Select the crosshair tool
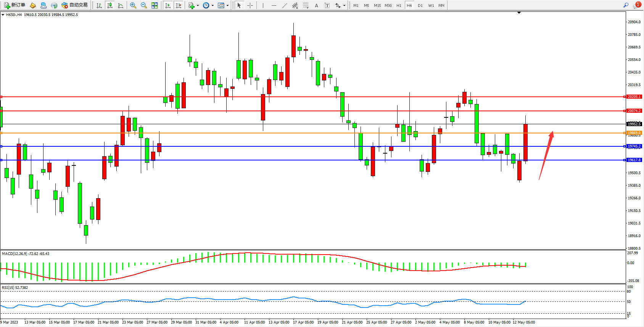 point(250,5)
